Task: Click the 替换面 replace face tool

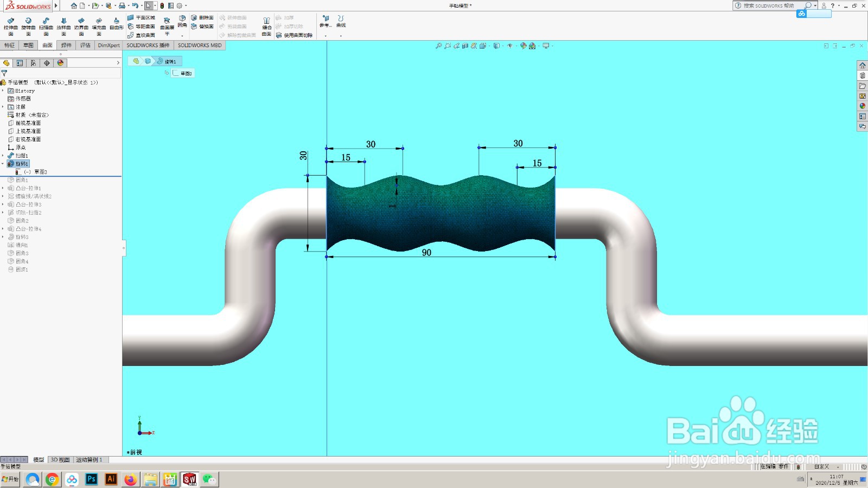Action: 202,27
